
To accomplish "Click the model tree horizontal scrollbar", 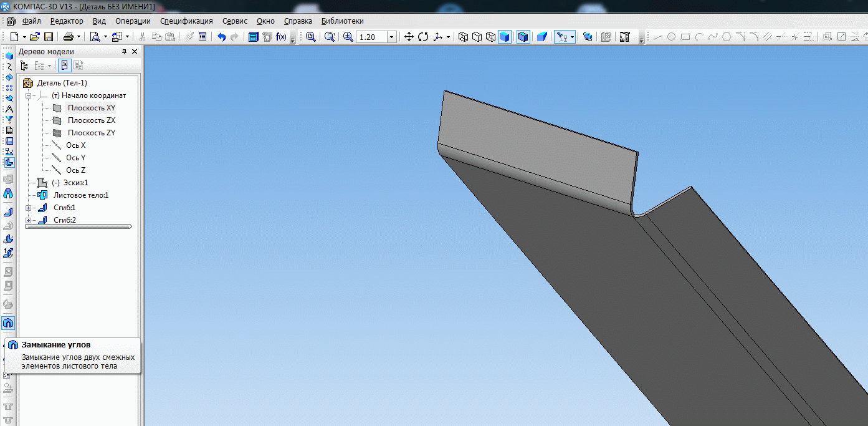I will [79, 227].
